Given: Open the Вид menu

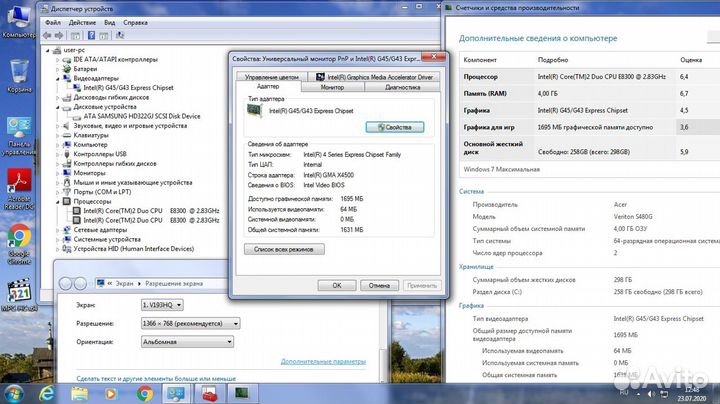Looking at the screenshot, I should 109,22.
